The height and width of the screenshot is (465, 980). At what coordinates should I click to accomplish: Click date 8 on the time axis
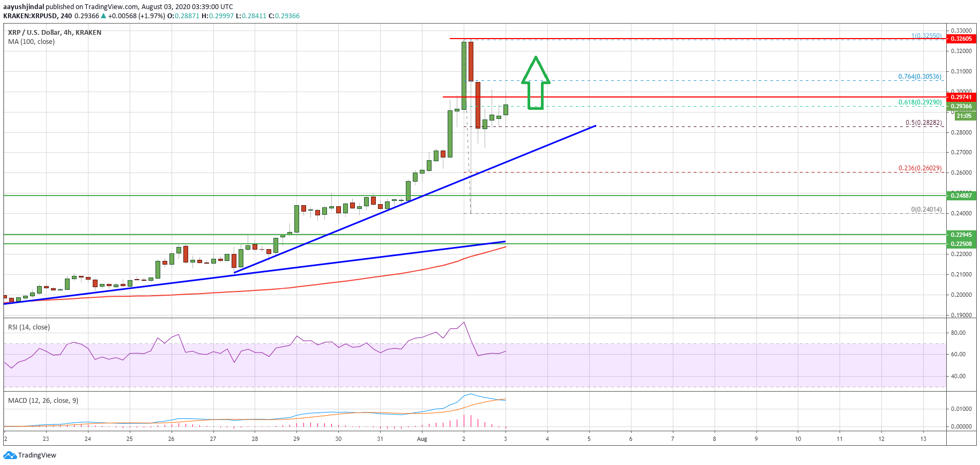point(714,439)
